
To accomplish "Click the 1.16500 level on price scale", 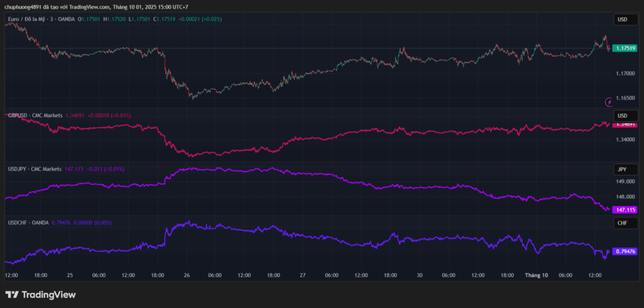I will tap(625, 98).
